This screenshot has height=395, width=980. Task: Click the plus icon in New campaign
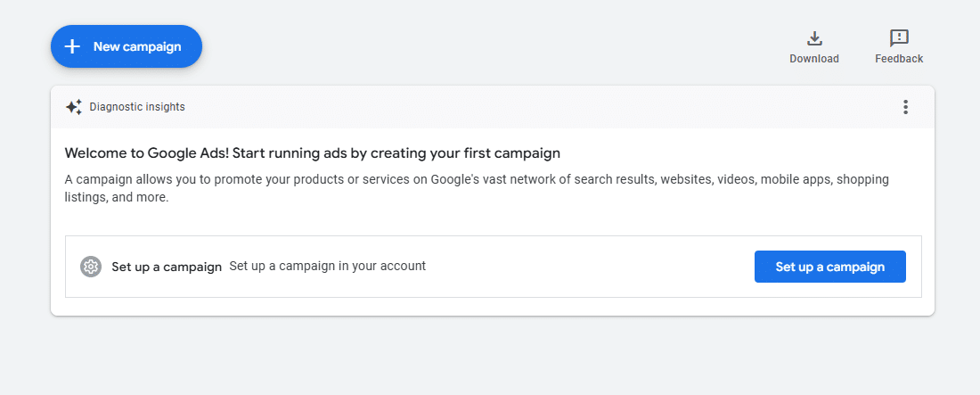click(73, 46)
